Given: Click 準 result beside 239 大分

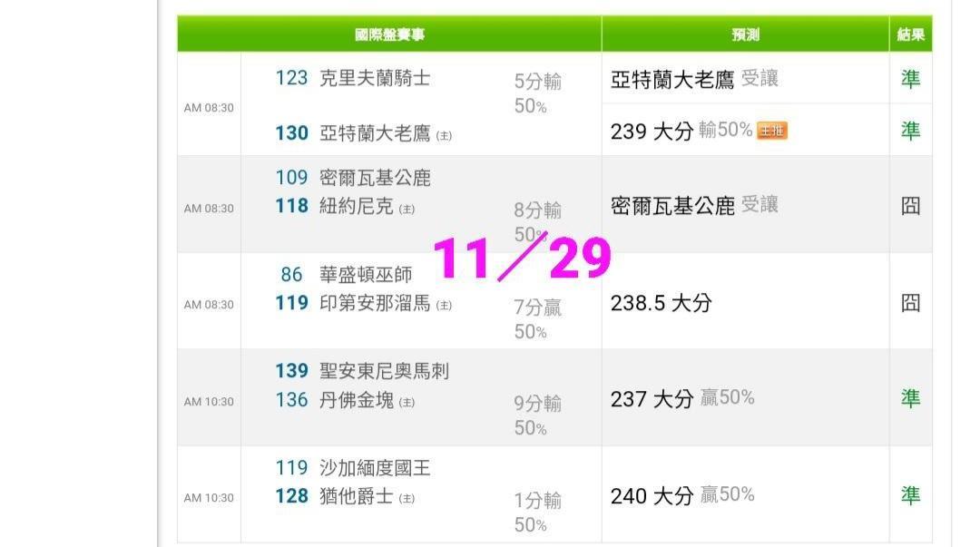Looking at the screenshot, I should 910,131.
